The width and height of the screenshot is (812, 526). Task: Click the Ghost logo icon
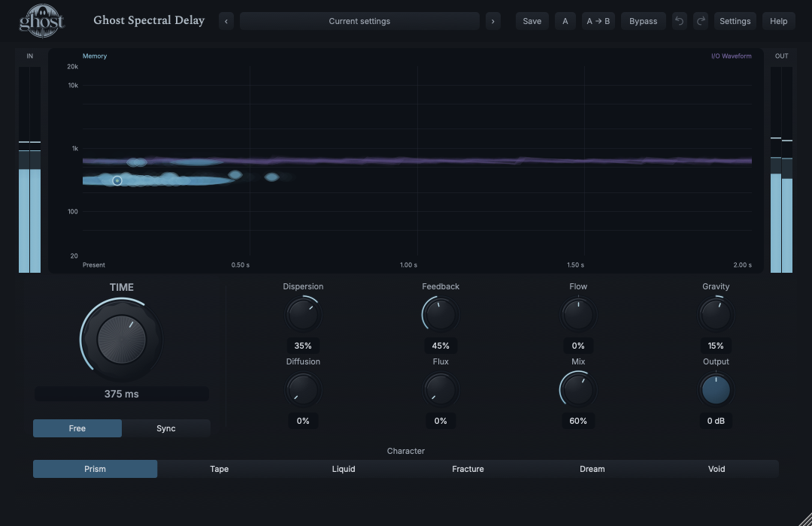[x=42, y=21]
